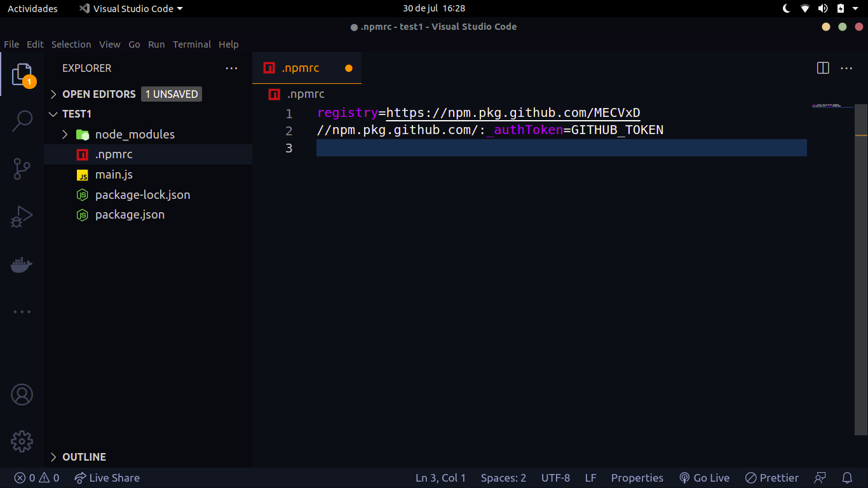Open main.js in explorer
The width and height of the screenshot is (868, 488).
(x=148, y=174)
